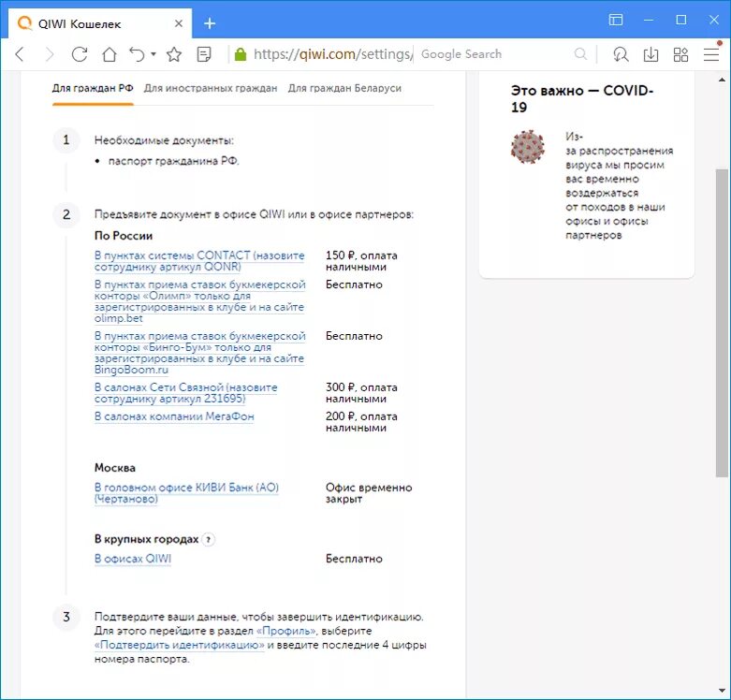Screen dimensions: 731x700
Task: Open the history search icon
Action: tap(621, 54)
